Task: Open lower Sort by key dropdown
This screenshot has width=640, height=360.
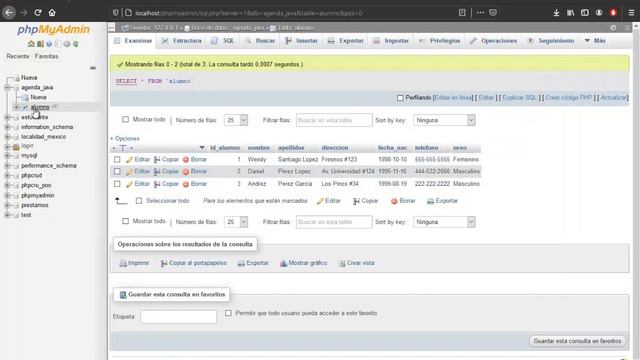Action: click(x=444, y=222)
